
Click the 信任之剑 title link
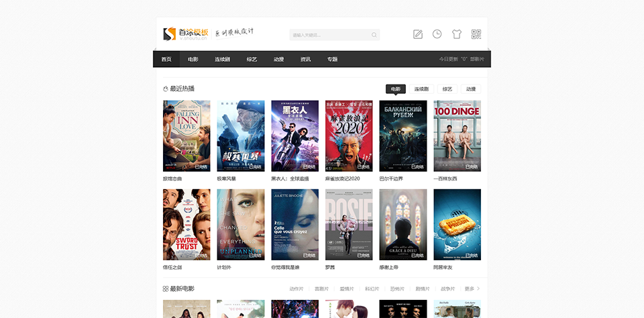click(x=172, y=268)
